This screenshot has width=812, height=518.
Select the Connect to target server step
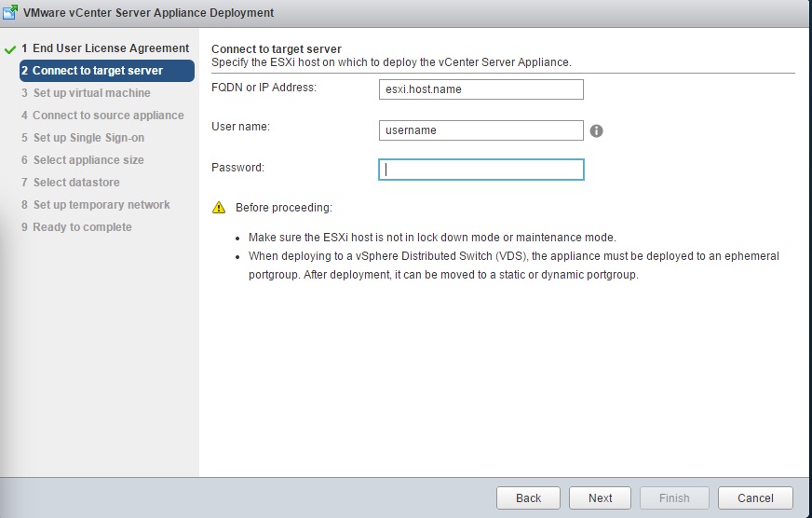(x=98, y=71)
